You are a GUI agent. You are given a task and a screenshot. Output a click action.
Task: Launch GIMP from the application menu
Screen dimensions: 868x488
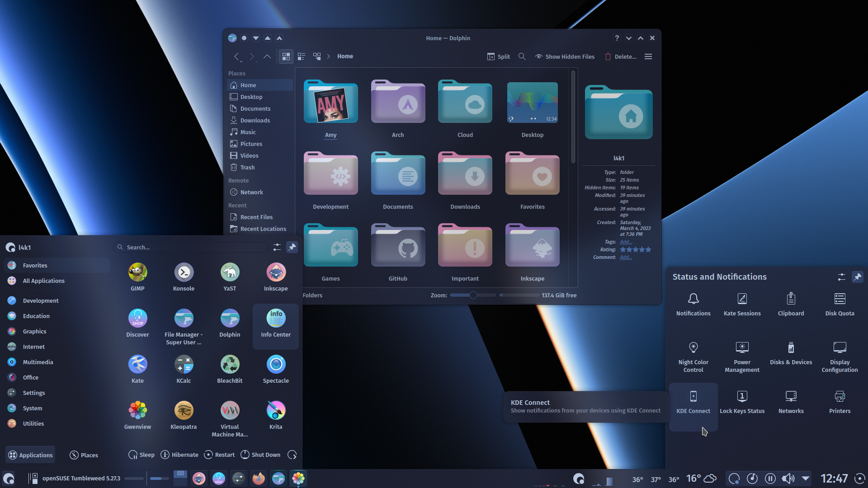pos(137,277)
